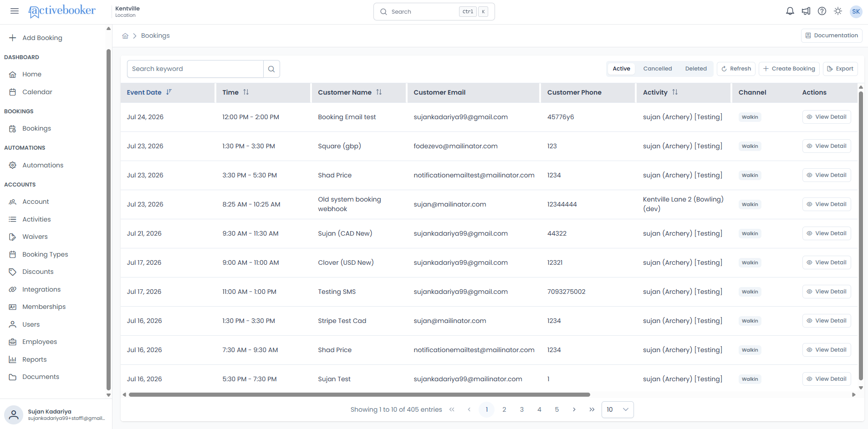
Task: Click the table vertical scrollbar
Action: tap(861, 236)
